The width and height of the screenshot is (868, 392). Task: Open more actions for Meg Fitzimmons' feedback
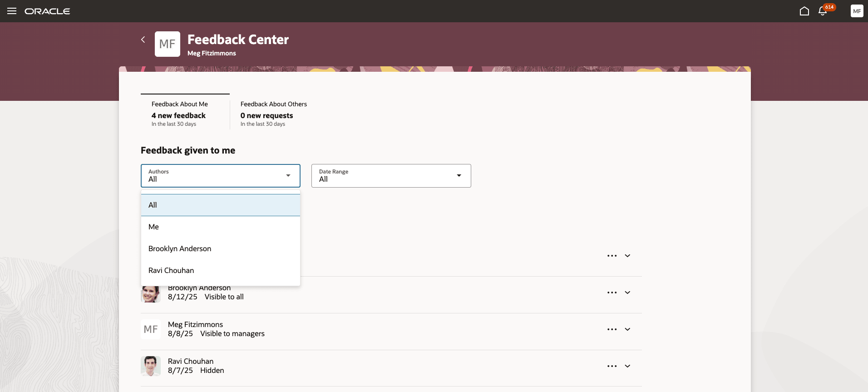pyautogui.click(x=612, y=329)
